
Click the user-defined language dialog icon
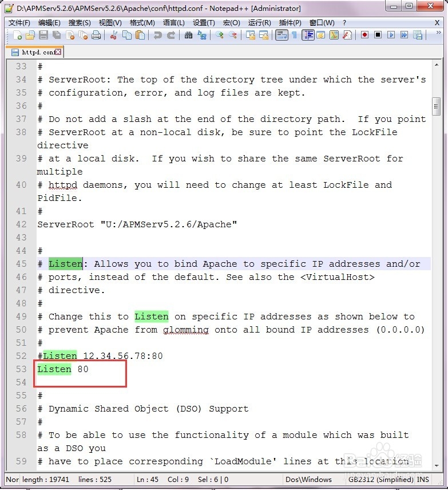coord(320,35)
